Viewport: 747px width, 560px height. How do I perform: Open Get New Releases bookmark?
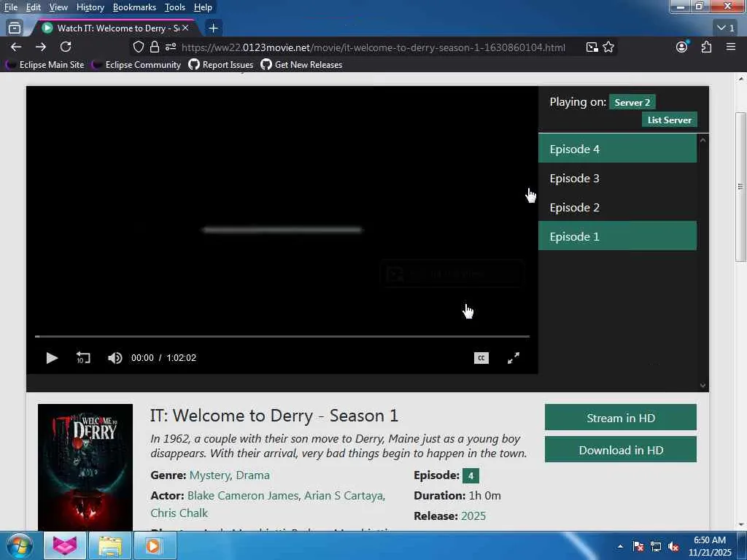pyautogui.click(x=301, y=65)
